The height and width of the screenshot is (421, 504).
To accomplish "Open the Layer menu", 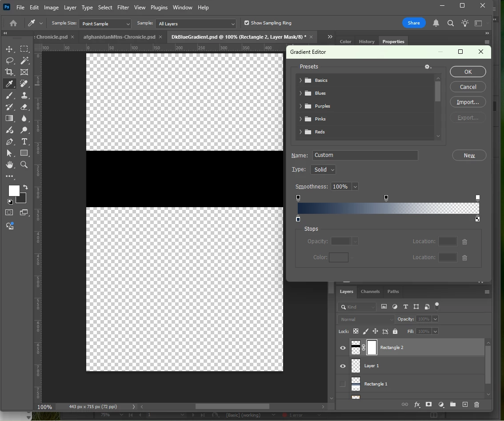I will (x=70, y=8).
